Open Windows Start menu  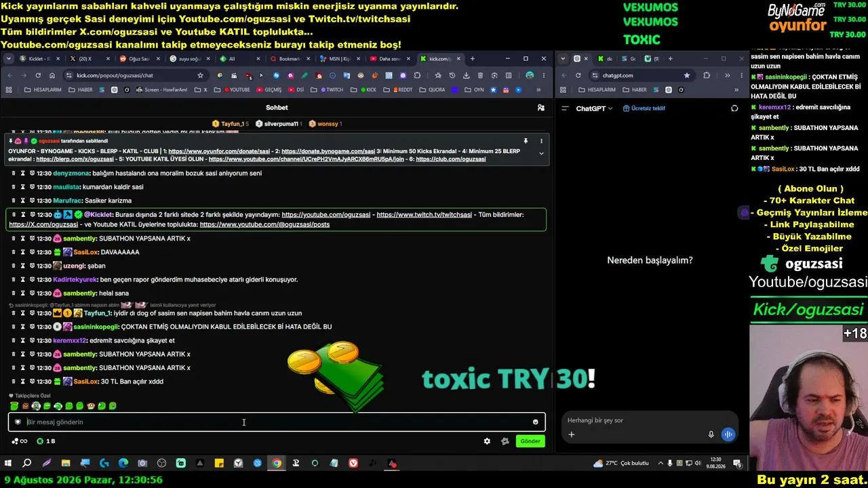(8, 464)
